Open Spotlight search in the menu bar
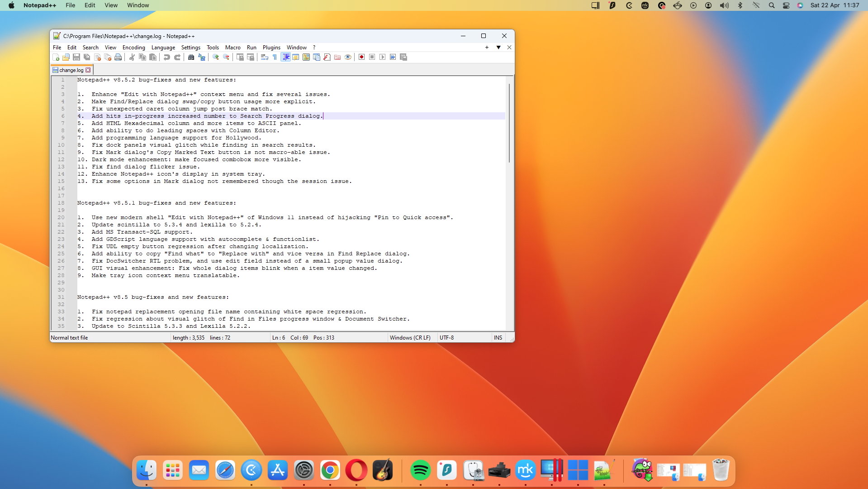The height and width of the screenshot is (489, 868). click(772, 5)
